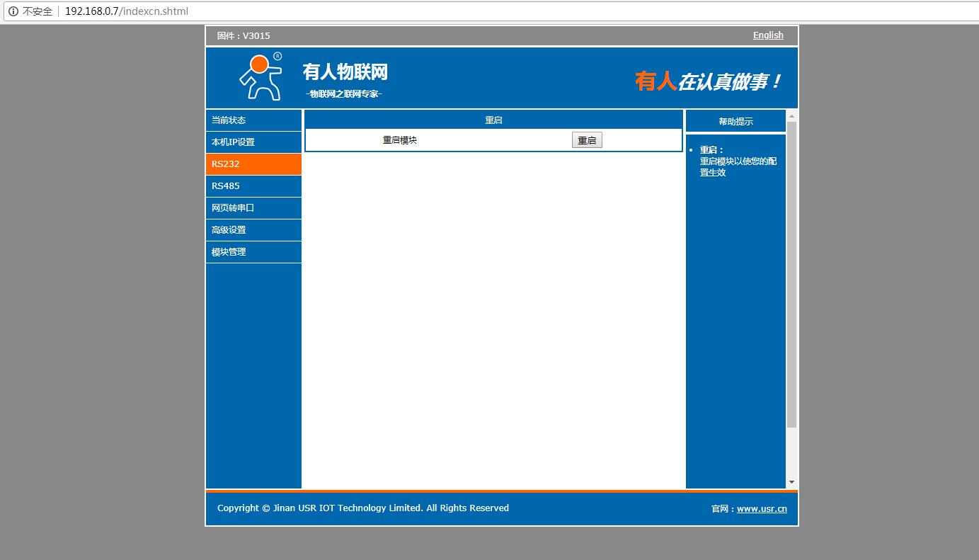Click the 有人物联网 brand title
Screen dimensions: 979x560
click(345, 72)
